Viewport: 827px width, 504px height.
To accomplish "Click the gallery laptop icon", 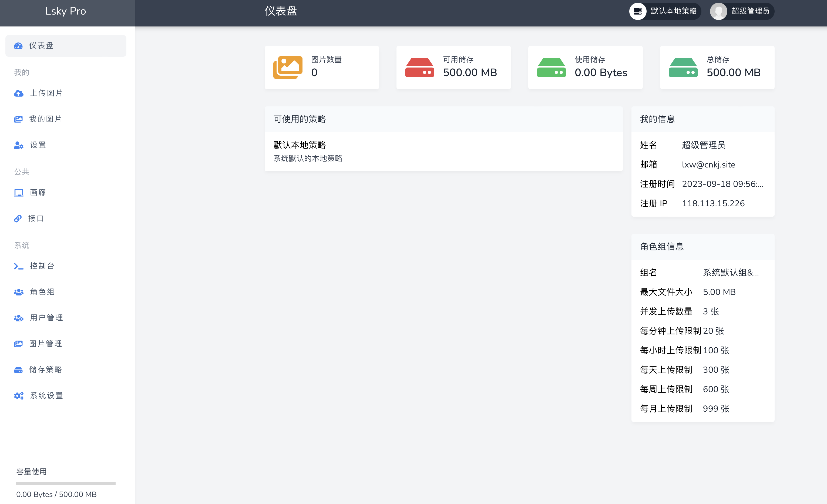I will (x=18, y=193).
